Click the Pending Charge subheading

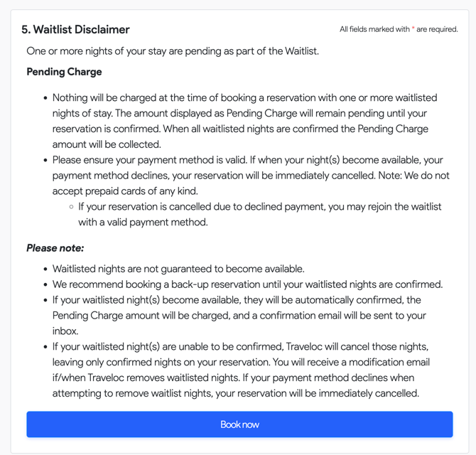[64, 72]
